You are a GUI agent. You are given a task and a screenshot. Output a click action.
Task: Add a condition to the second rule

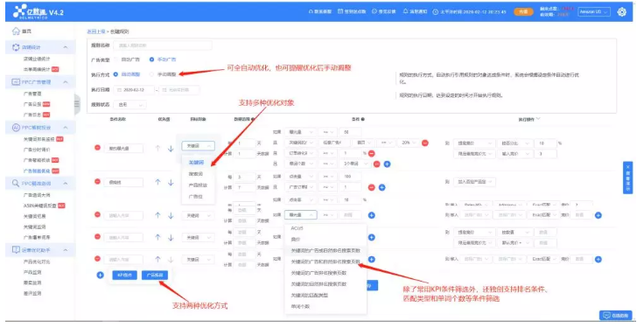382,187
